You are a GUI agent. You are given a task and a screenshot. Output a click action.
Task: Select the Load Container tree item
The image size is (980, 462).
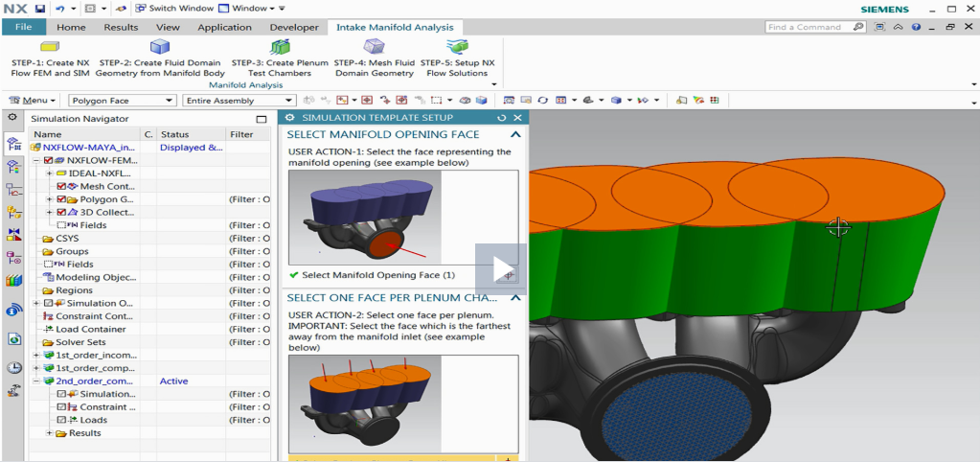(x=90, y=329)
